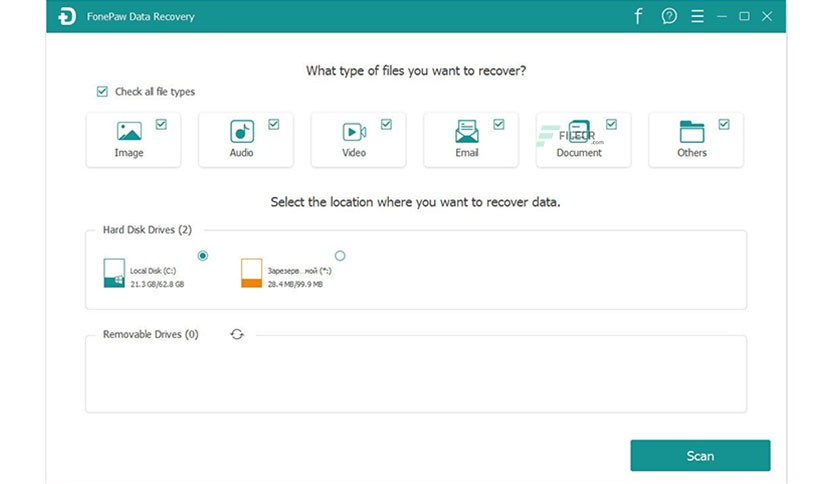Viewport: 836px width, 484px height.
Task: Click the FonePaw Data Recovery logo icon
Action: tap(67, 17)
